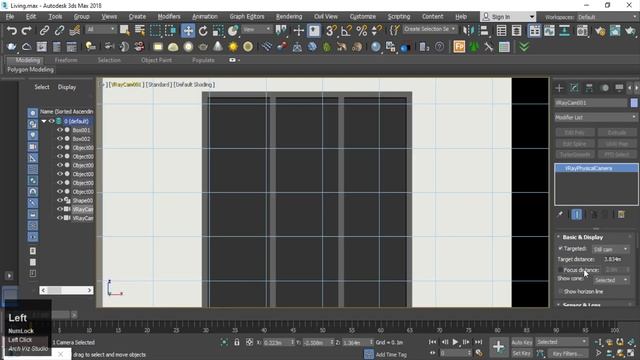Open the Modifiers menu
The width and height of the screenshot is (640, 360).
pyautogui.click(x=169, y=16)
